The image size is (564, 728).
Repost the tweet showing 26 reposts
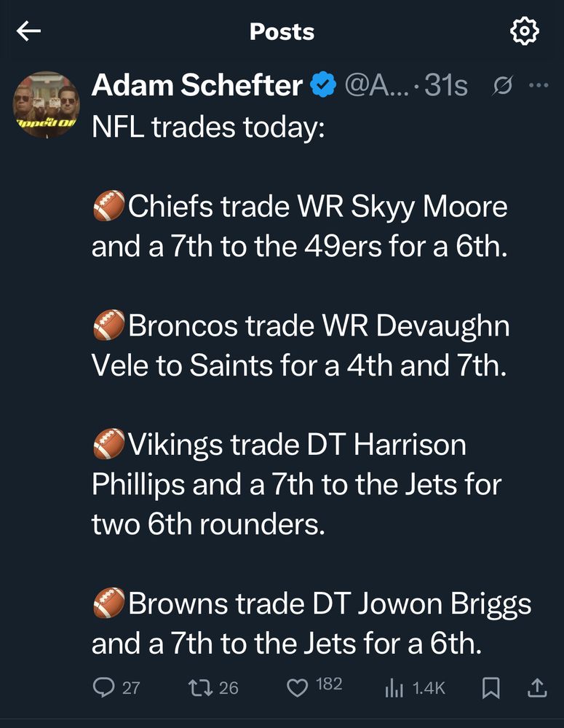213,688
